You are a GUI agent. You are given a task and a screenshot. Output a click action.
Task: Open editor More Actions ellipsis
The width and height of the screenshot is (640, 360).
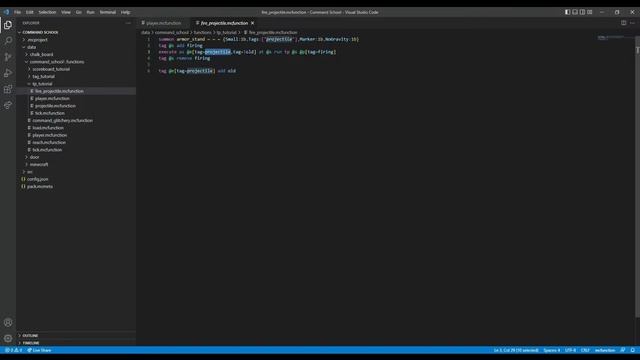[x=632, y=23]
